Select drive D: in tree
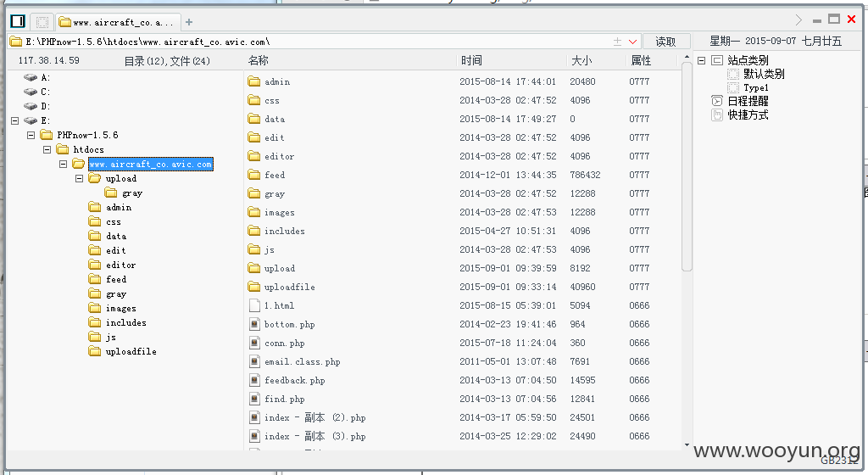 point(46,106)
